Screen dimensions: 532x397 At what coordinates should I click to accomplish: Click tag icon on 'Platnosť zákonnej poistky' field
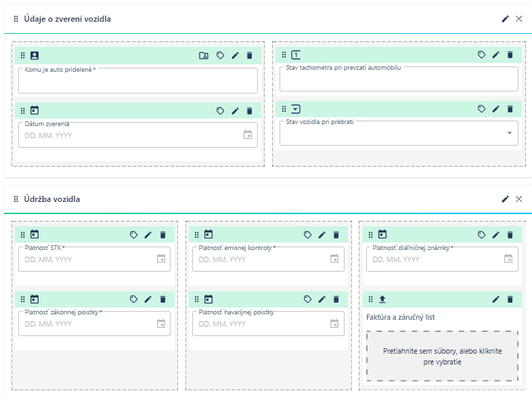point(133,299)
